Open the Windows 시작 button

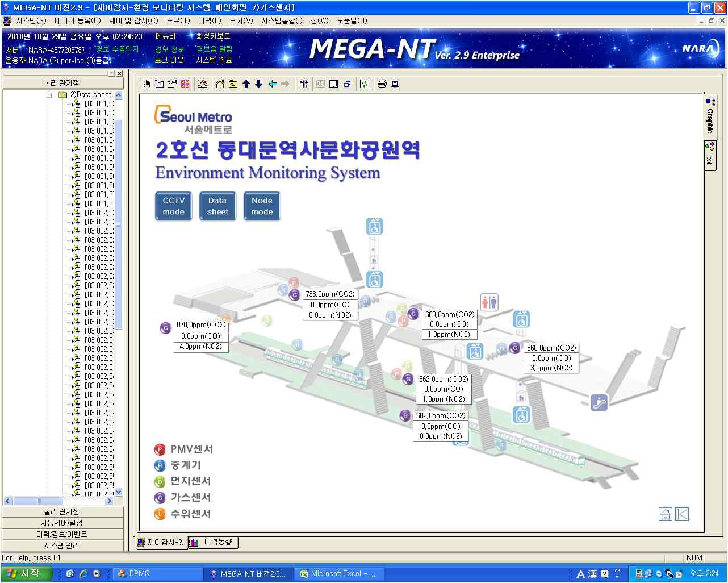(25, 573)
